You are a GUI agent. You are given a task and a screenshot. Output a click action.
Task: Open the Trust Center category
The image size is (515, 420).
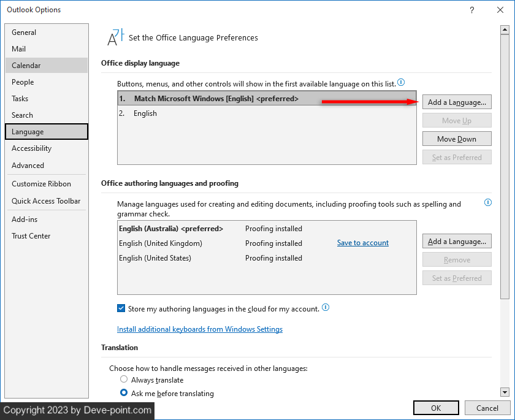point(47,236)
